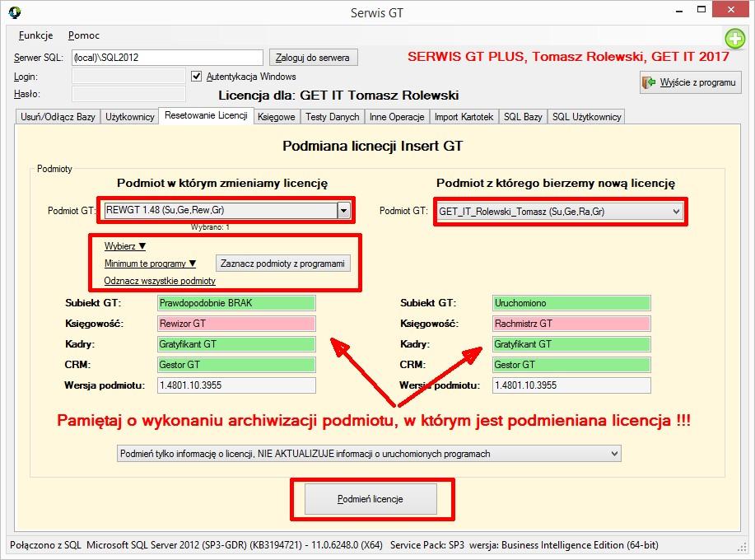Click the Uruchomiono Subiekt GT field

(x=571, y=303)
